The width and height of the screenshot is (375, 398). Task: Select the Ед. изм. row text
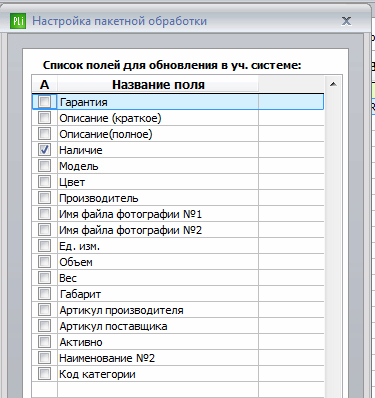pos(79,246)
